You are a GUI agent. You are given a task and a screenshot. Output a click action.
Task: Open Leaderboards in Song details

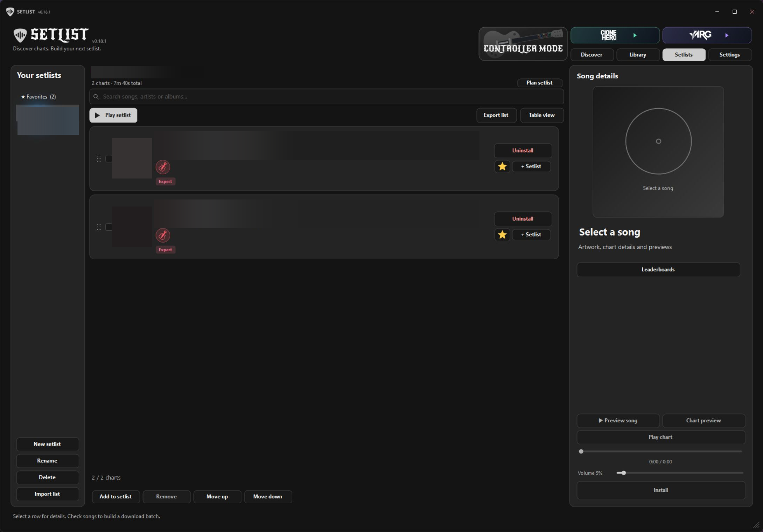(658, 269)
